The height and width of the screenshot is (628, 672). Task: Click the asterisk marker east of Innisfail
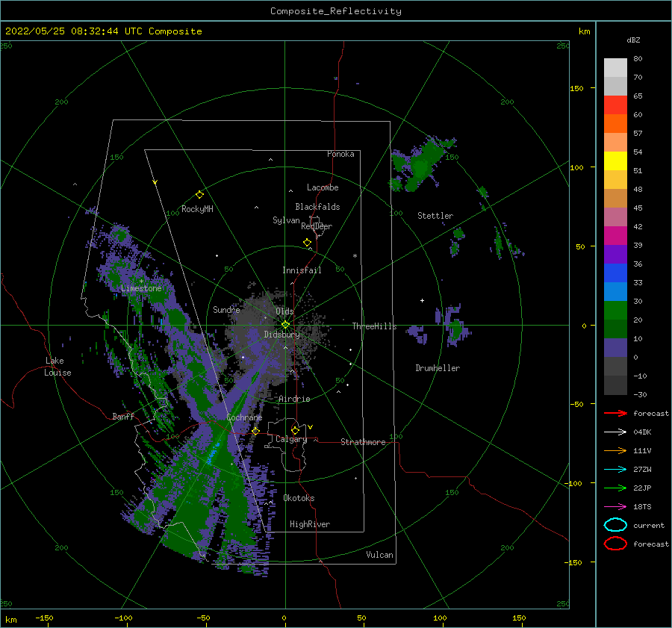coord(355,256)
